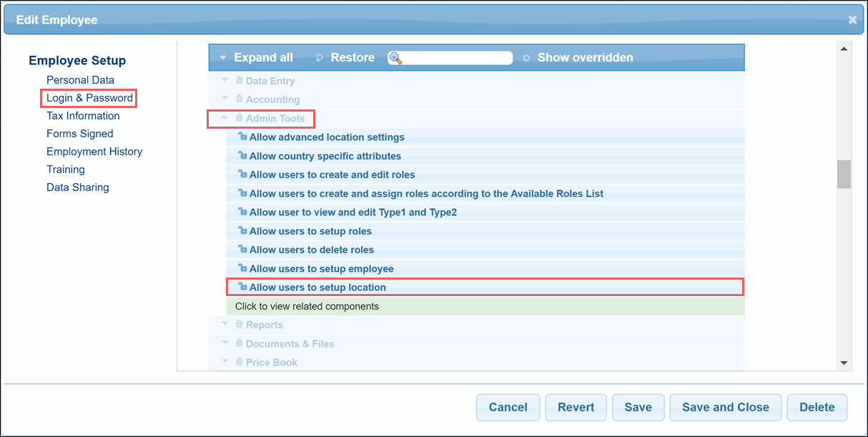
Task: Close the Edit Employee dialog with X
Action: (x=852, y=20)
